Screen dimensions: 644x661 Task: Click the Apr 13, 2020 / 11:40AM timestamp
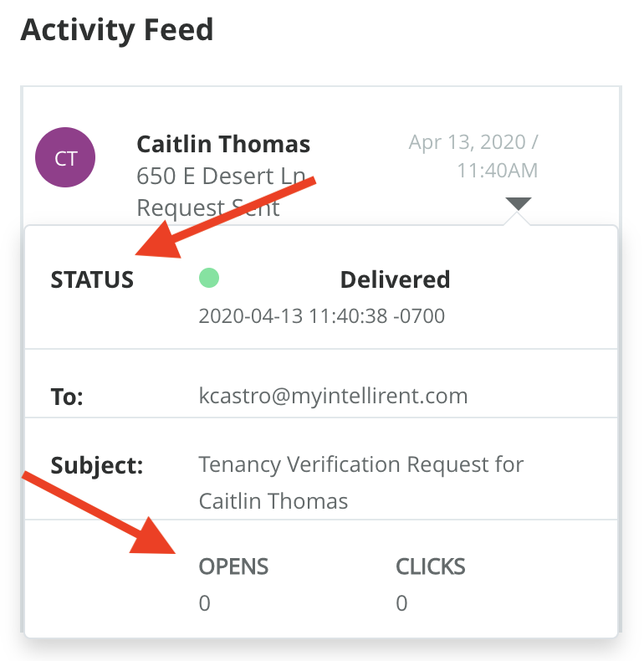474,156
